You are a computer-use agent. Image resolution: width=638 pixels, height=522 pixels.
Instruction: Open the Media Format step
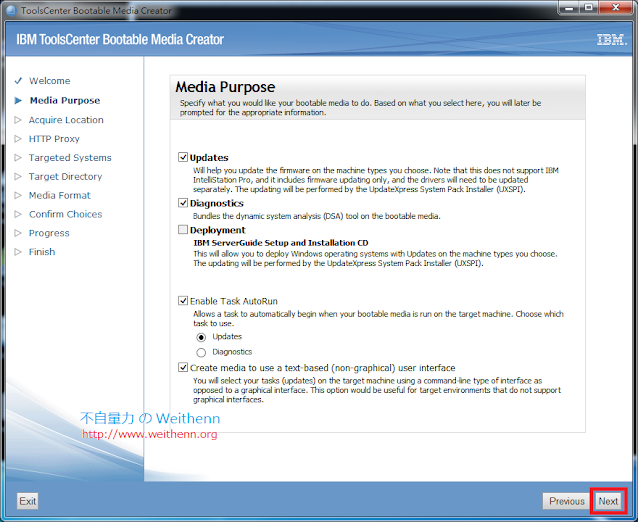[x=59, y=195]
